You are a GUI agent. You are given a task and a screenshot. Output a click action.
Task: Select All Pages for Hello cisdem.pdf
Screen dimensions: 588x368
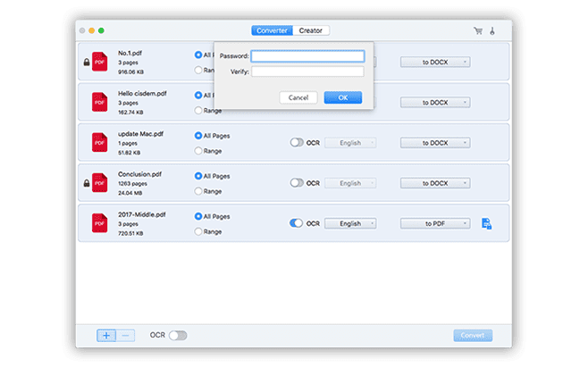pyautogui.click(x=198, y=96)
